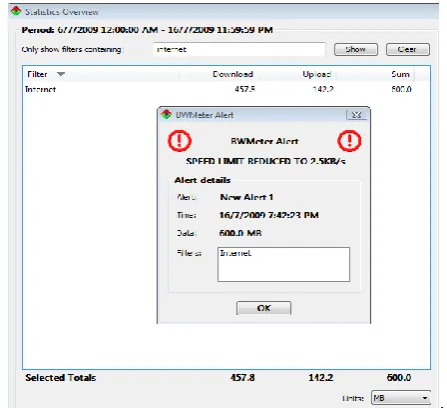Click the Download value 457.8 in the Internet row
Image resolution: width=447 pixels, height=408 pixels.
click(x=245, y=89)
